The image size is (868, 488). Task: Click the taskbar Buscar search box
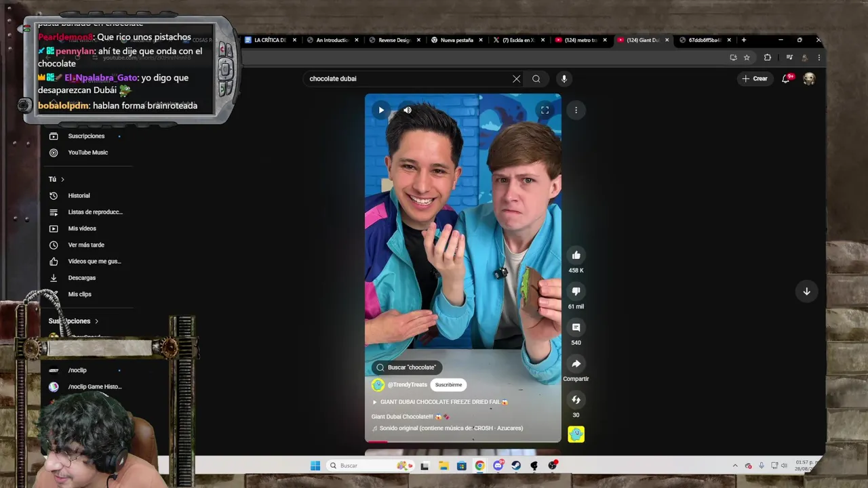tap(370, 466)
